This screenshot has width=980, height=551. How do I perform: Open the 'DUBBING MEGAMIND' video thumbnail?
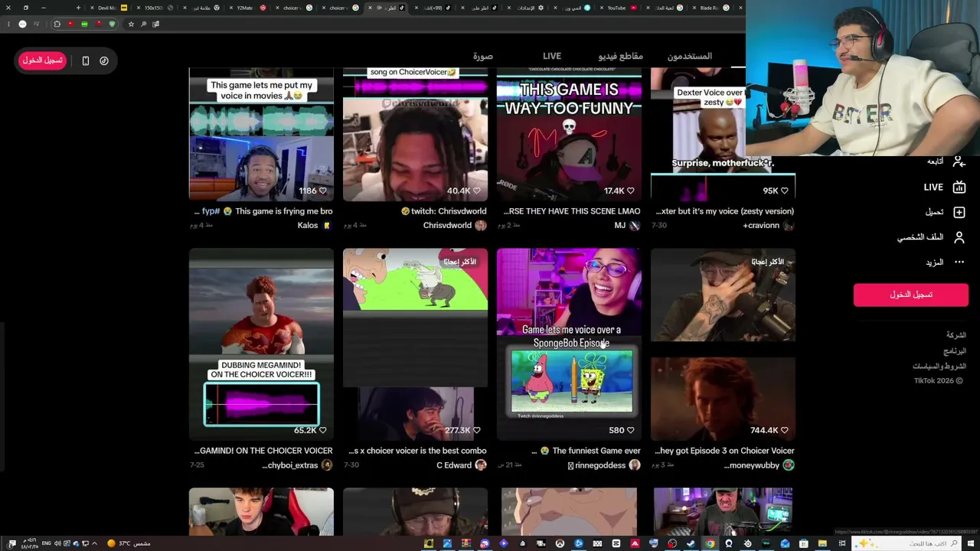(261, 344)
